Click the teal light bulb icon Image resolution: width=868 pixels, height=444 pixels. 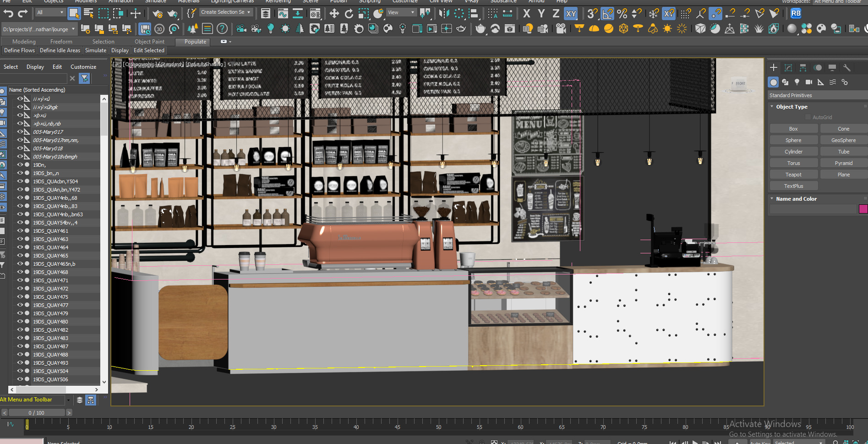(271, 29)
